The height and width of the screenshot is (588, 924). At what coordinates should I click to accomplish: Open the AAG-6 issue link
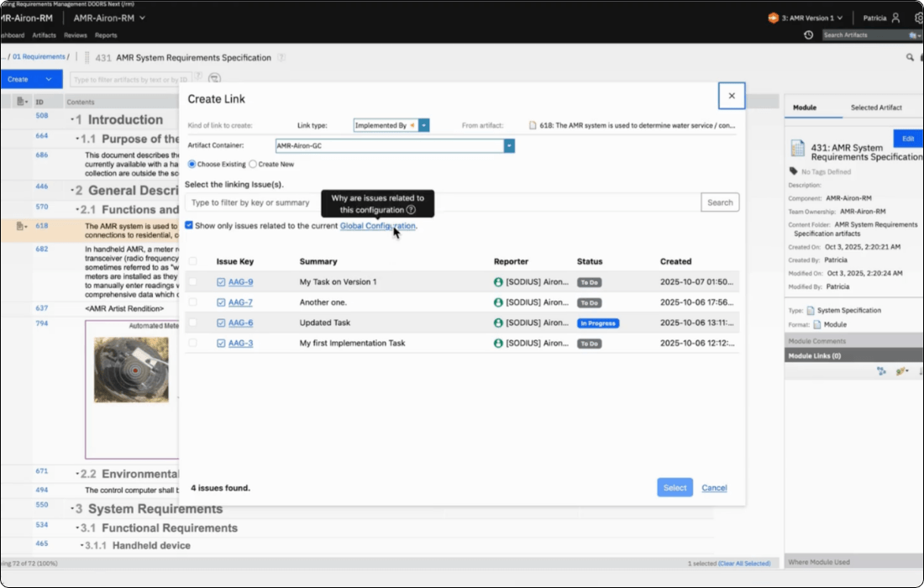(x=240, y=323)
